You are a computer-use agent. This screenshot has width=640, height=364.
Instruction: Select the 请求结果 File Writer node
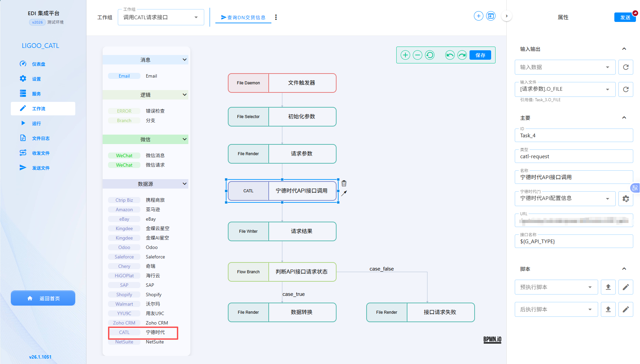click(x=282, y=231)
